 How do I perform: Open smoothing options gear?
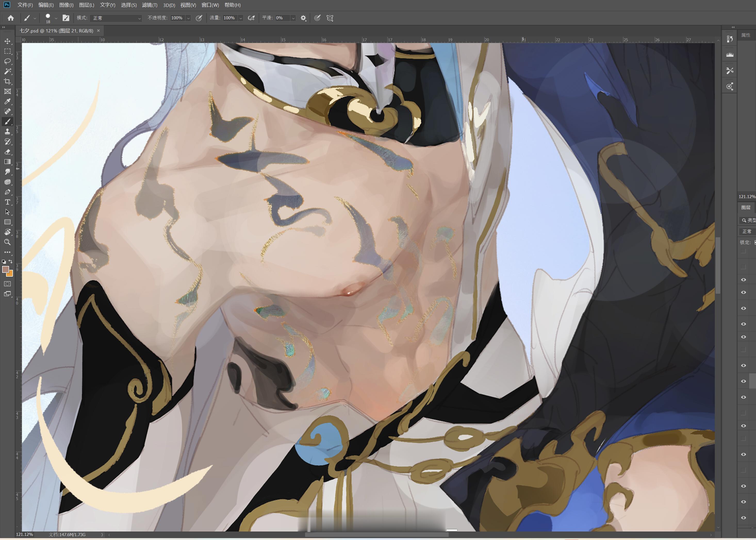(303, 18)
